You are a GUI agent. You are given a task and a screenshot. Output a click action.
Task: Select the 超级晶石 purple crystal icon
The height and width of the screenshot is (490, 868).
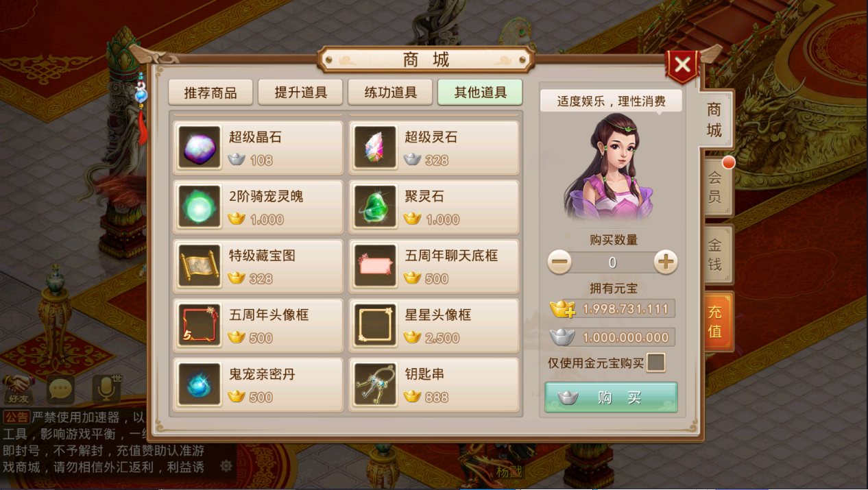click(200, 147)
